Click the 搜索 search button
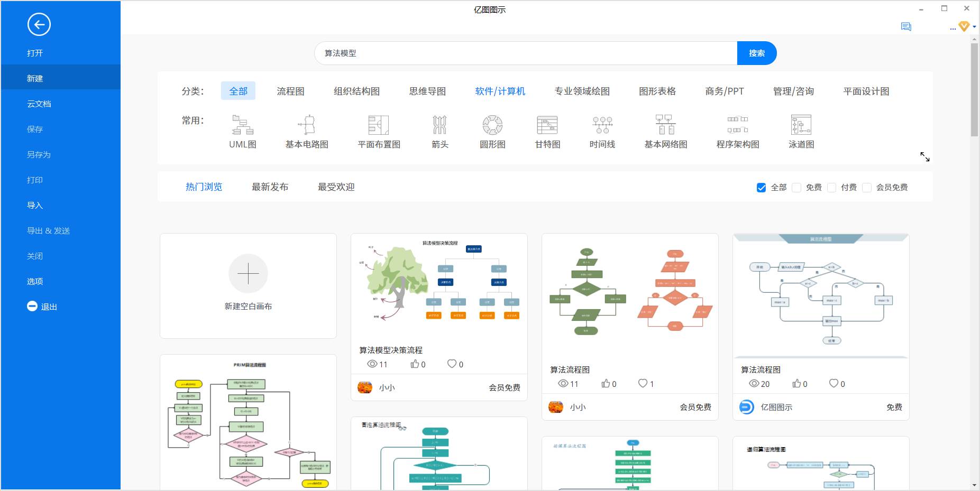980x491 pixels. 757,53
